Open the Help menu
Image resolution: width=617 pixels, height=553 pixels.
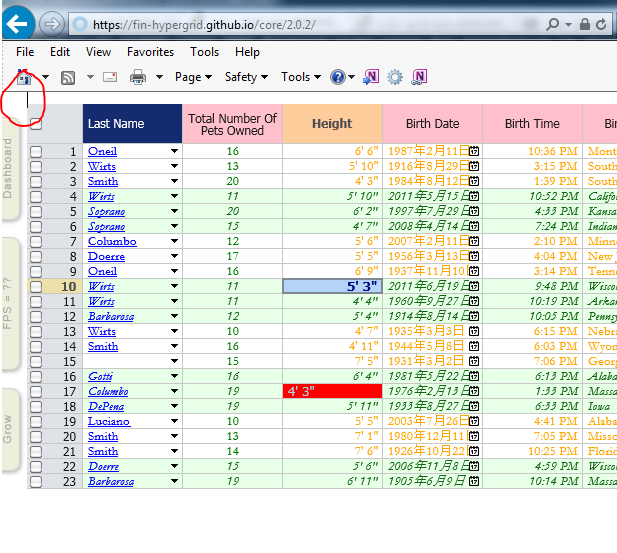click(247, 52)
